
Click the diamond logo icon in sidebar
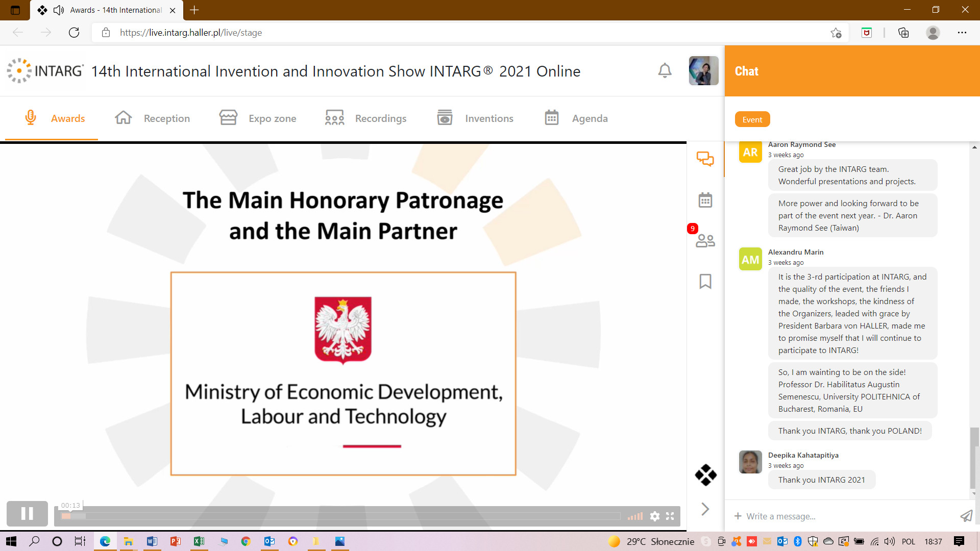pos(705,475)
